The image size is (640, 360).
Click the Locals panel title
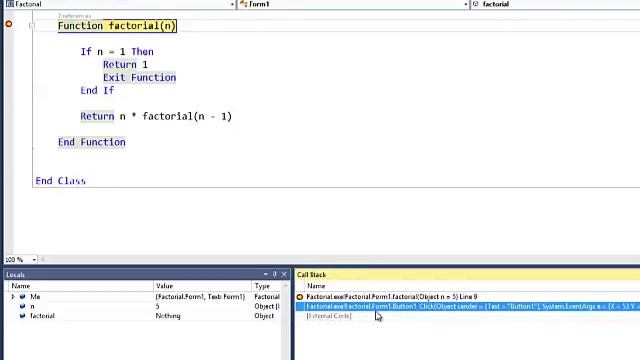[x=16, y=275]
